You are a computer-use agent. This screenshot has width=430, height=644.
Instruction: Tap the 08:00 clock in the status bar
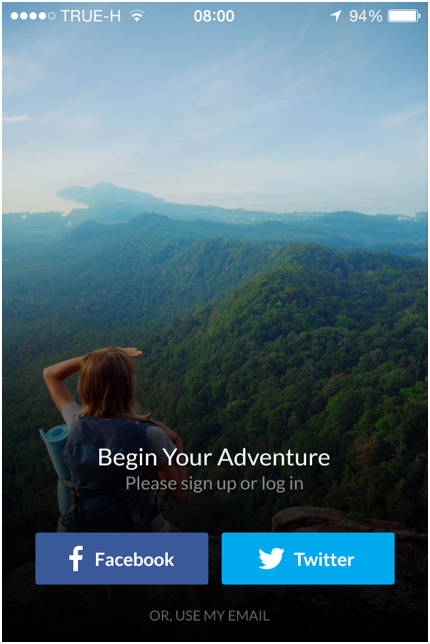(x=214, y=16)
